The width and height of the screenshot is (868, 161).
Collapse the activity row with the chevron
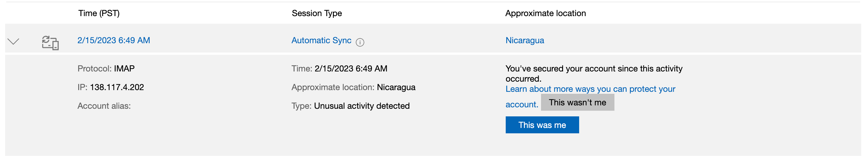click(x=14, y=42)
